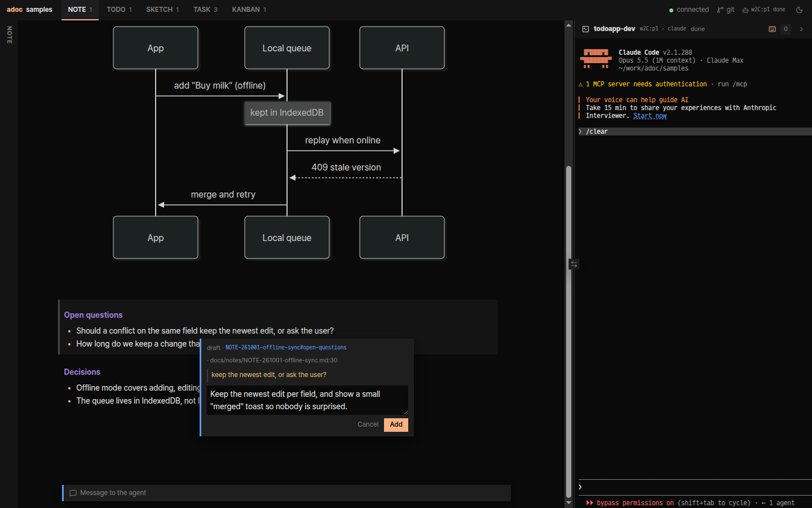The height and width of the screenshot is (508, 812).
Task: Click '1 MCP server needs authentication' message
Action: point(646,84)
